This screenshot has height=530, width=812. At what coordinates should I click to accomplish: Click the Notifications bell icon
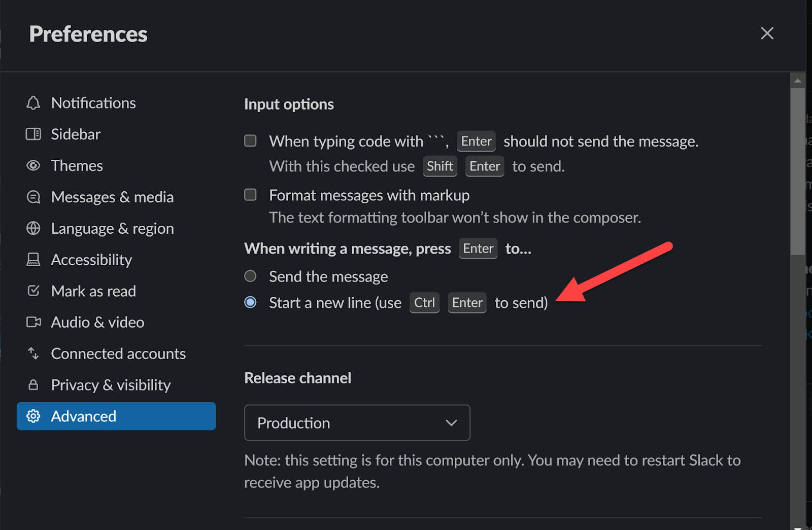(x=33, y=103)
